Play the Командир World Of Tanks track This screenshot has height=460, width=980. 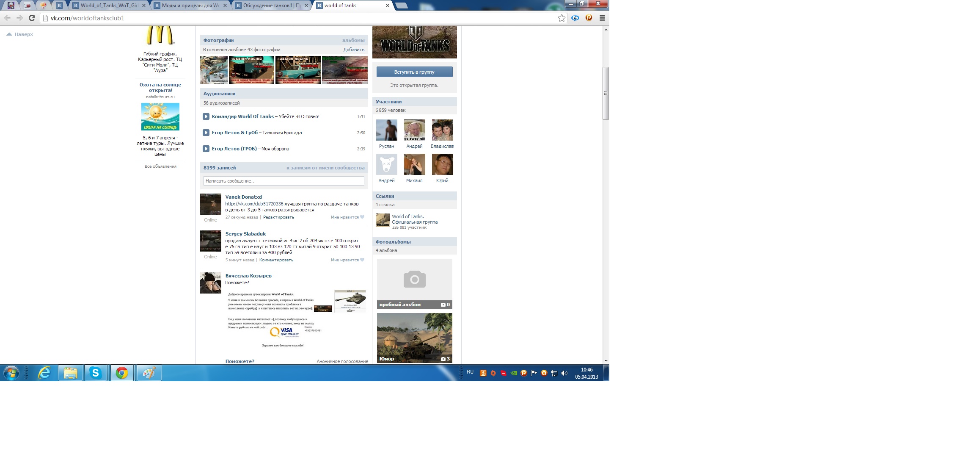[206, 116]
